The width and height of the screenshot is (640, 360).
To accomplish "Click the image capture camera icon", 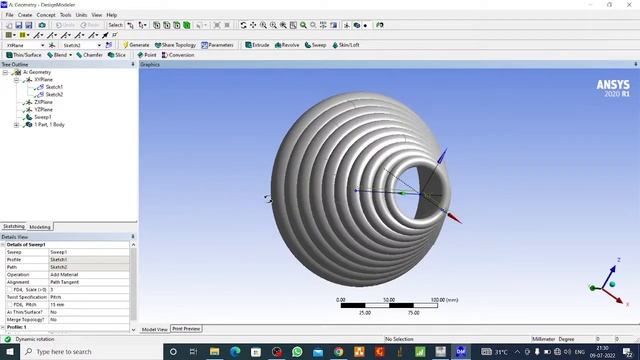I will tap(42, 25).
